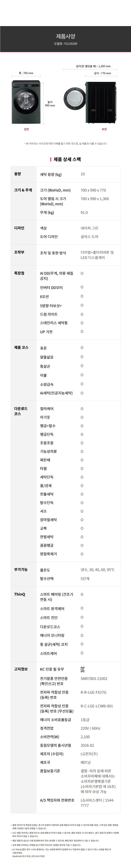The height and width of the screenshot is (868, 131).
Task: Select the 부가기능 section label
Action: tap(21, 570)
